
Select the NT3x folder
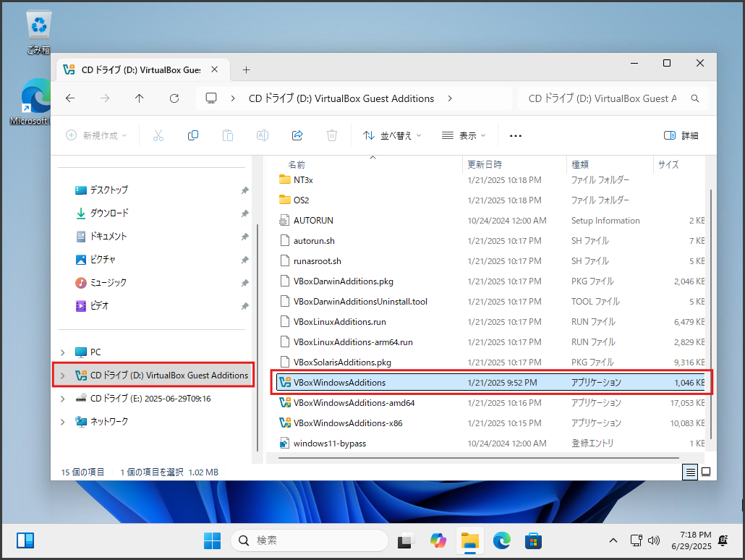303,180
